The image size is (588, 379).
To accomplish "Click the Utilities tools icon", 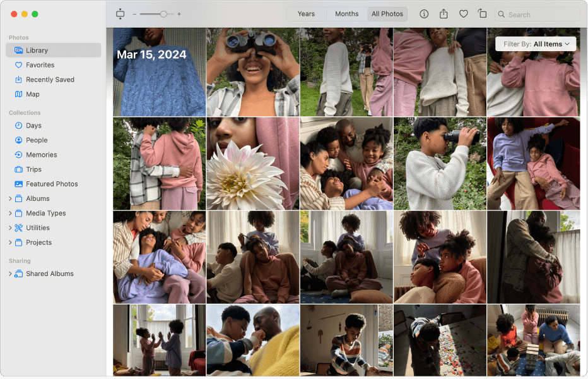I will pos(18,227).
